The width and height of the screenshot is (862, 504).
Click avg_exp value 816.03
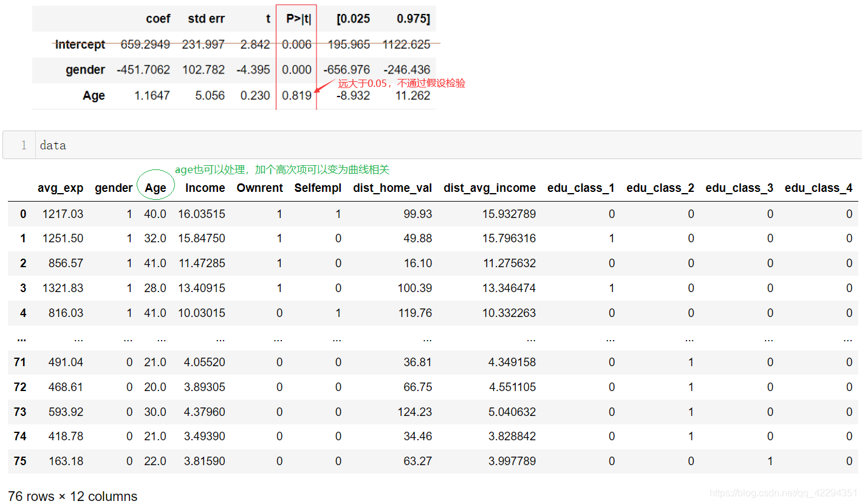click(x=66, y=313)
